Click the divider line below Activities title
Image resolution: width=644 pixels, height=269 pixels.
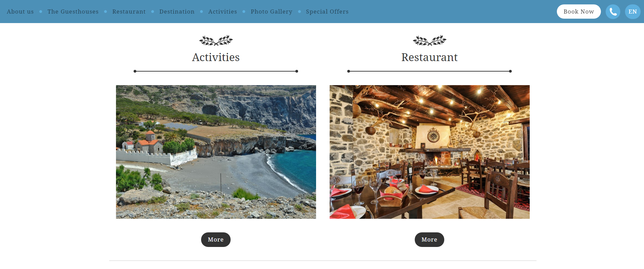click(216, 71)
